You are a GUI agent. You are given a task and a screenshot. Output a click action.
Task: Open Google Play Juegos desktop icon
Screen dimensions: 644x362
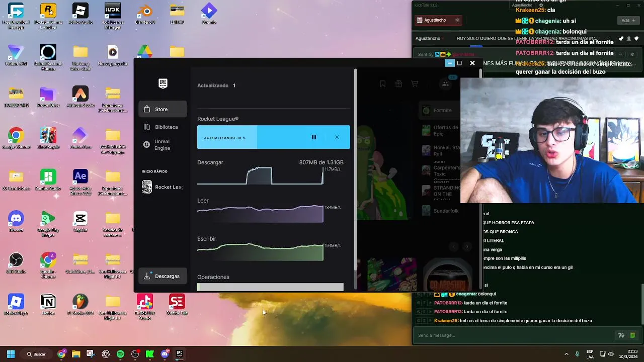pos(48,223)
